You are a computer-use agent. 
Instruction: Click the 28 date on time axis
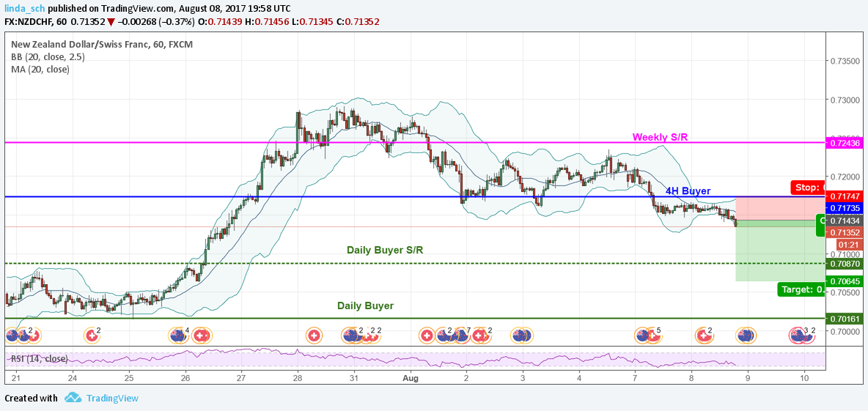[298, 378]
